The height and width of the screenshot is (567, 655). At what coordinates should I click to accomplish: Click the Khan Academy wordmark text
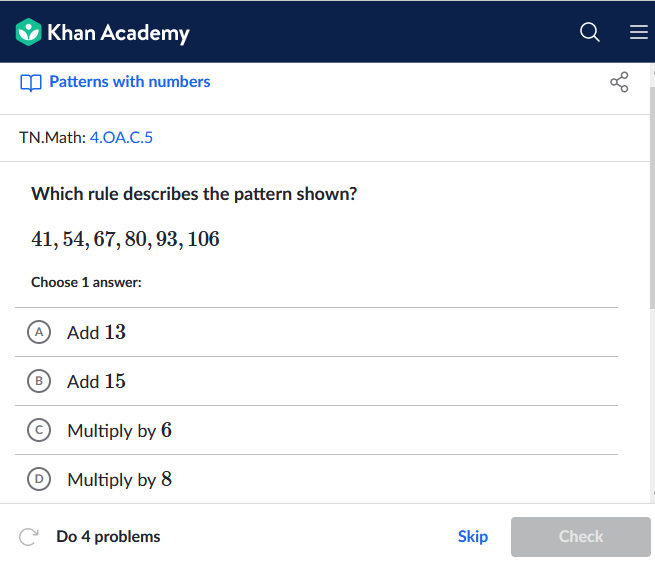click(x=118, y=33)
